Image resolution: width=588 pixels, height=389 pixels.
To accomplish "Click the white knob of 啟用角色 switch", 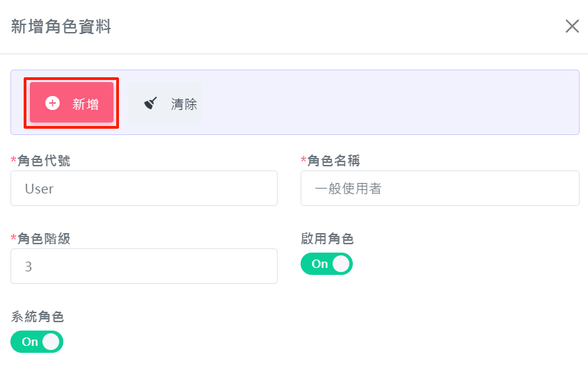I will point(341,264).
